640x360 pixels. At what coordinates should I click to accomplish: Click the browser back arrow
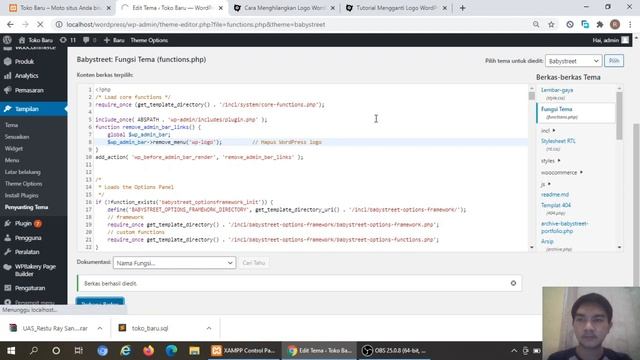click(10, 24)
